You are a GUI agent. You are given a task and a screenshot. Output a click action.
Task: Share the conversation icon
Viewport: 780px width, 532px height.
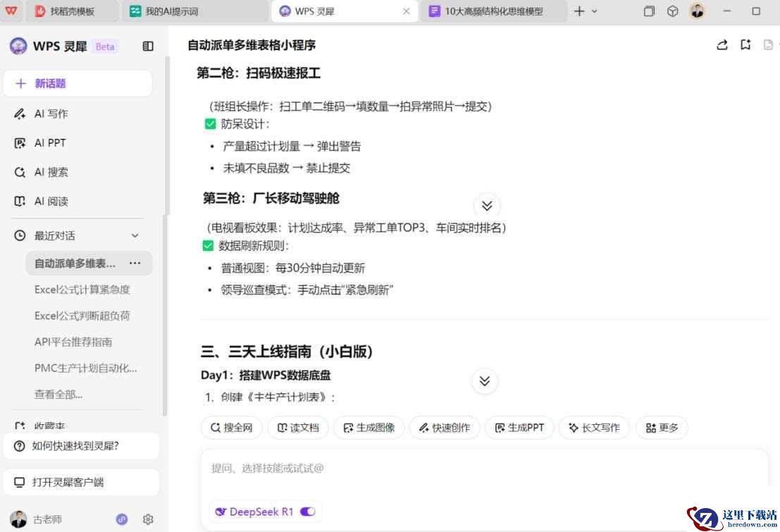(x=722, y=45)
